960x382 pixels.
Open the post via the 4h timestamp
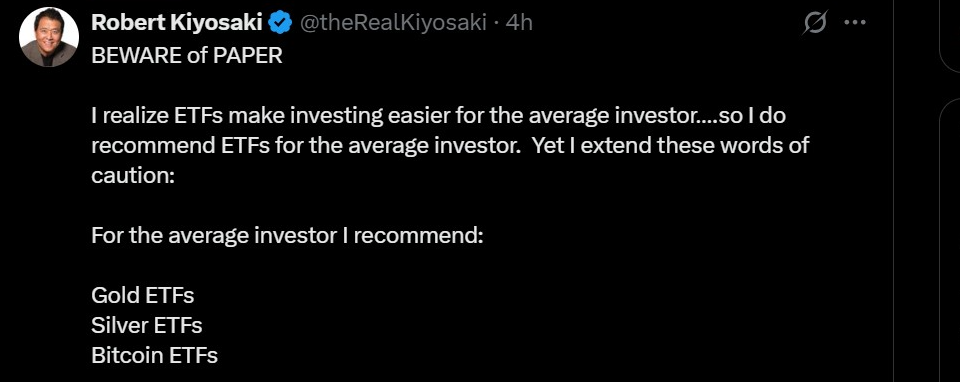(519, 23)
